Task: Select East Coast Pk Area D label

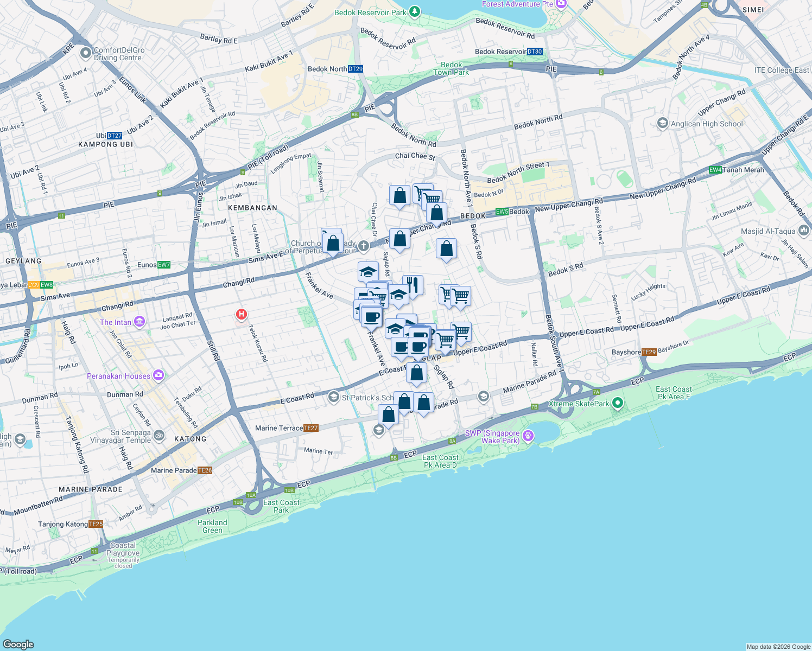Action: (x=440, y=461)
